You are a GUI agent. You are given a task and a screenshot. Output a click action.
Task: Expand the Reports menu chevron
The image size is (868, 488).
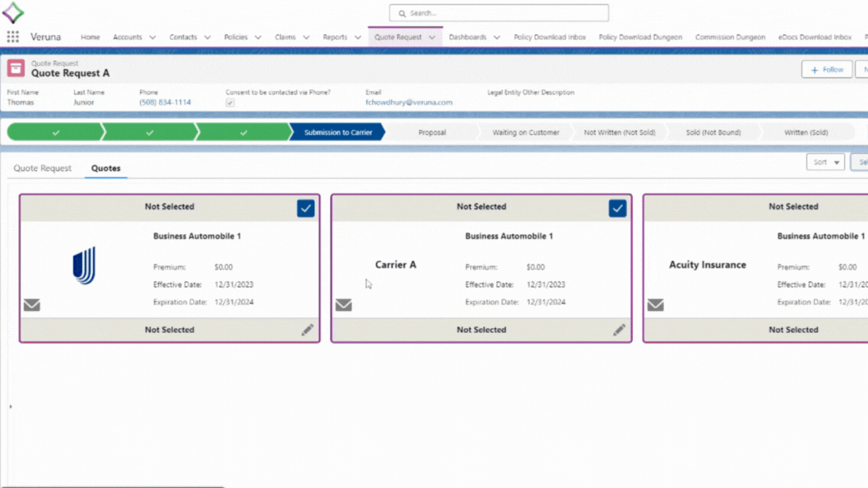[358, 38]
